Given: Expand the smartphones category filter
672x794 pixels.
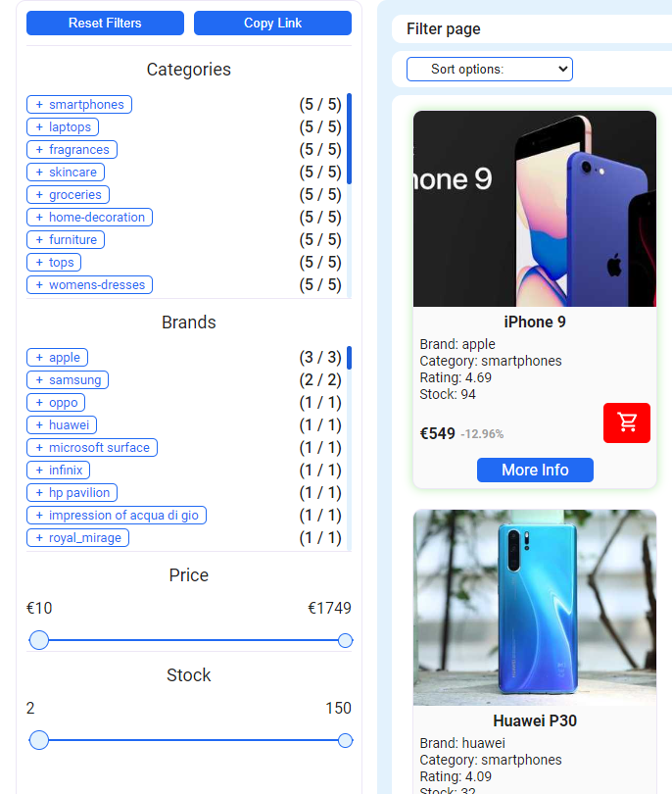Looking at the screenshot, I should click(78, 104).
